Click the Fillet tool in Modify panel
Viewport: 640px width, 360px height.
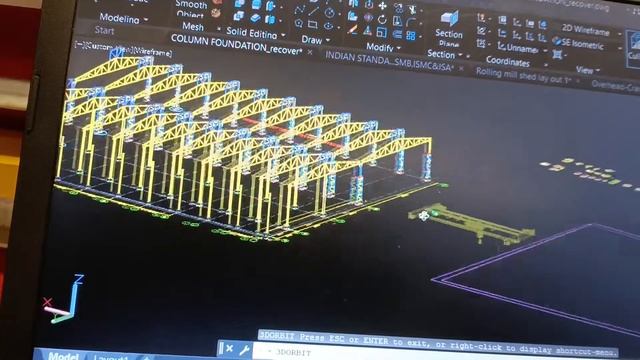pos(411,22)
